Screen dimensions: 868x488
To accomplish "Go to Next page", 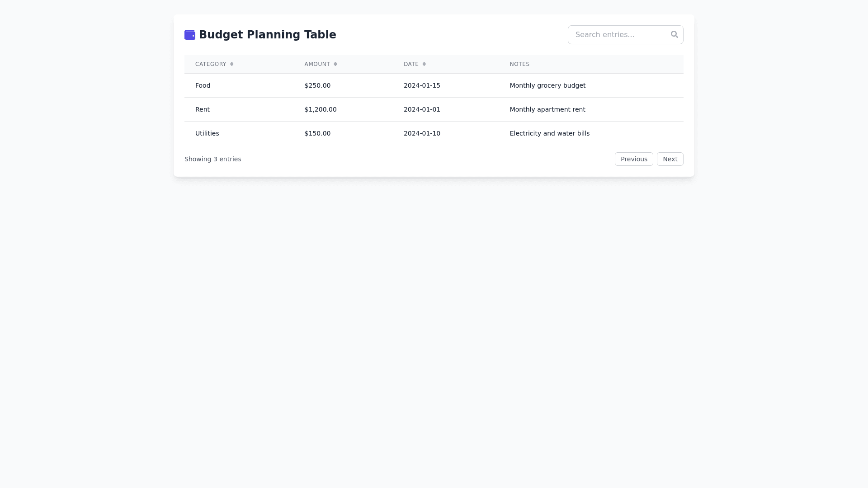I will [x=670, y=159].
